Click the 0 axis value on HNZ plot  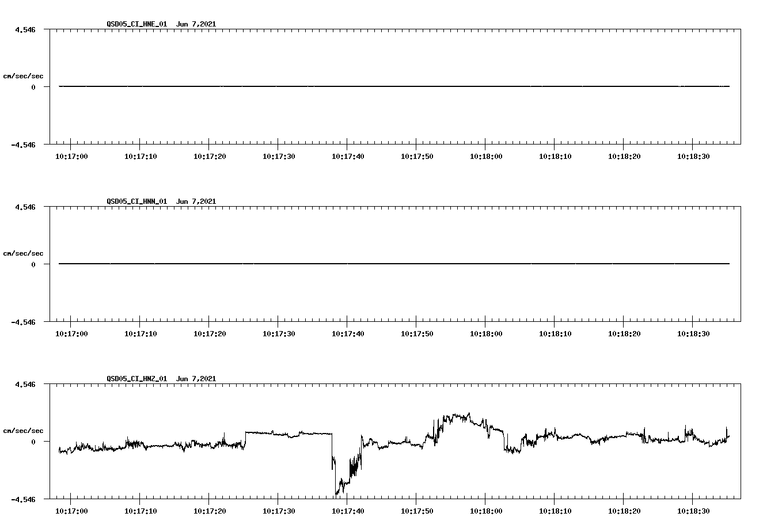coord(33,442)
